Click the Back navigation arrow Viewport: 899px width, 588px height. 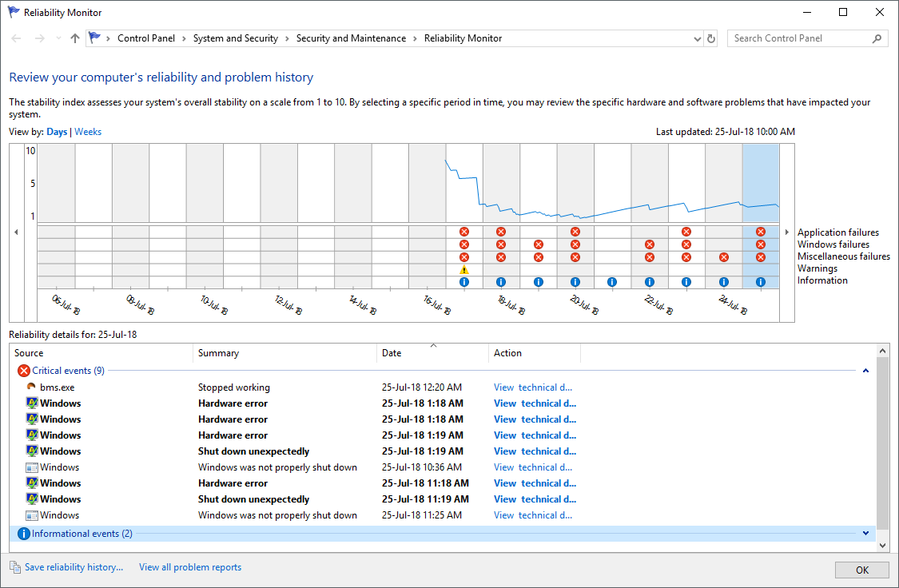pyautogui.click(x=16, y=38)
